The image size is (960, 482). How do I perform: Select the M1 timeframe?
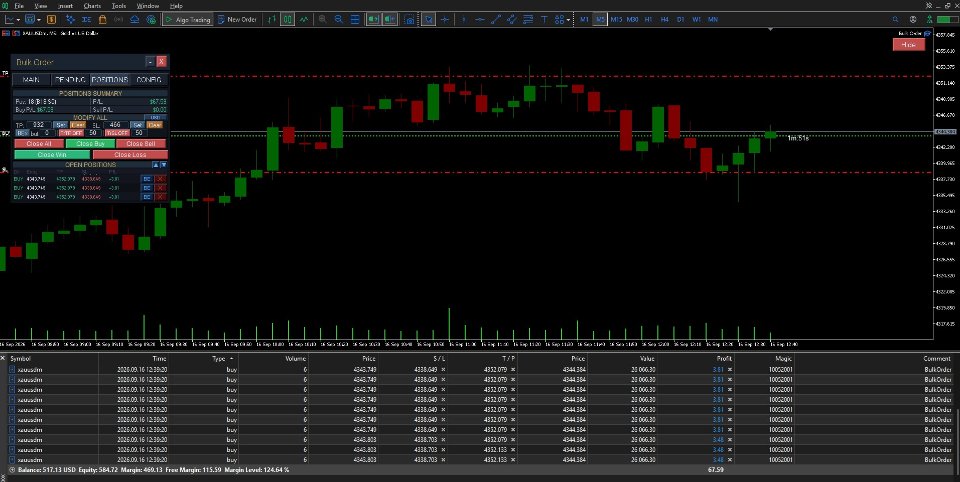584,20
